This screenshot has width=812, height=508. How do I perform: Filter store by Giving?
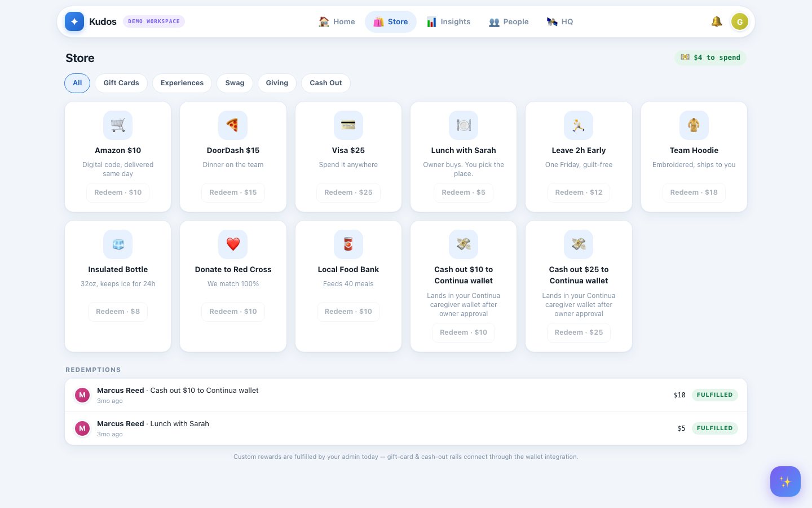[277, 83]
